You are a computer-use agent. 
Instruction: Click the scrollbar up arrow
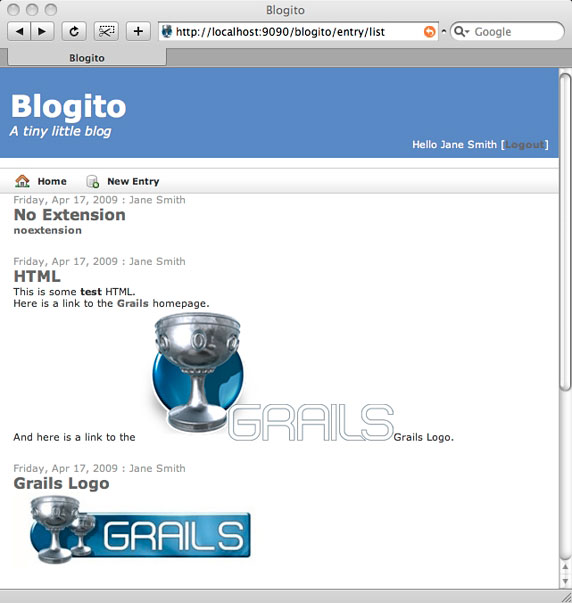[x=565, y=566]
